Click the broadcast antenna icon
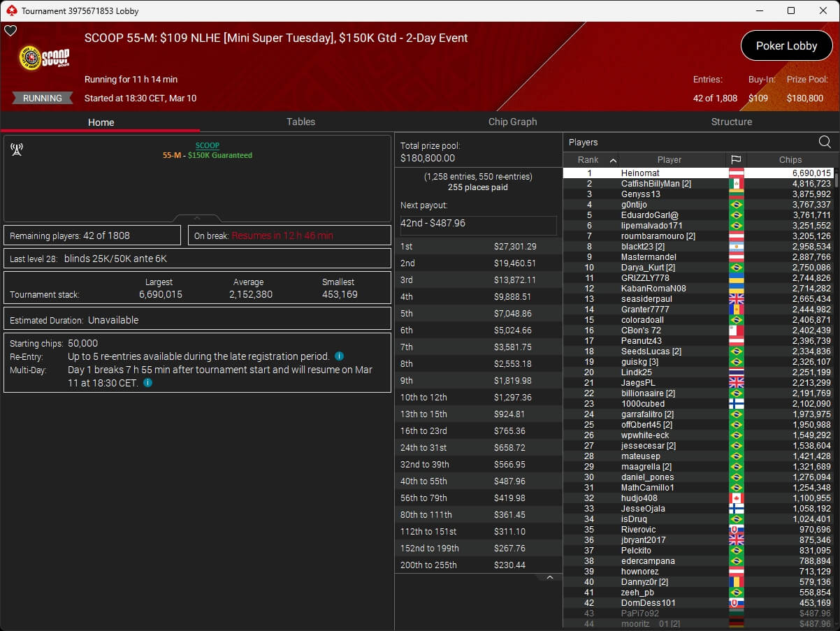The width and height of the screenshot is (840, 631). (x=17, y=150)
